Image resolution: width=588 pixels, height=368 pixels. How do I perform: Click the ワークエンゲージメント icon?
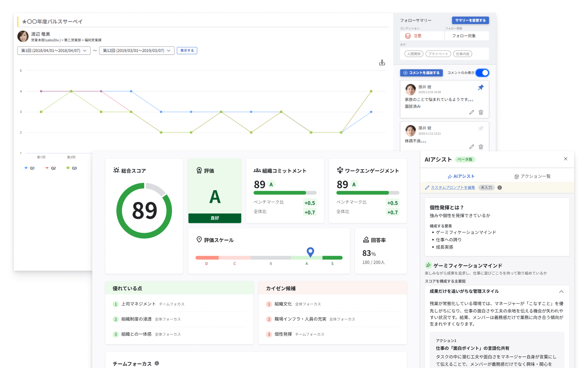(x=340, y=170)
